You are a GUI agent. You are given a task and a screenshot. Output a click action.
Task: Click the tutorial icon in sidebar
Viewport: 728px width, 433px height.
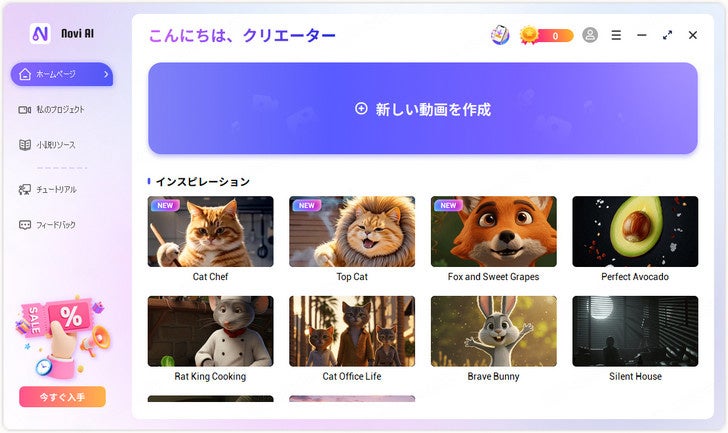[x=25, y=189]
